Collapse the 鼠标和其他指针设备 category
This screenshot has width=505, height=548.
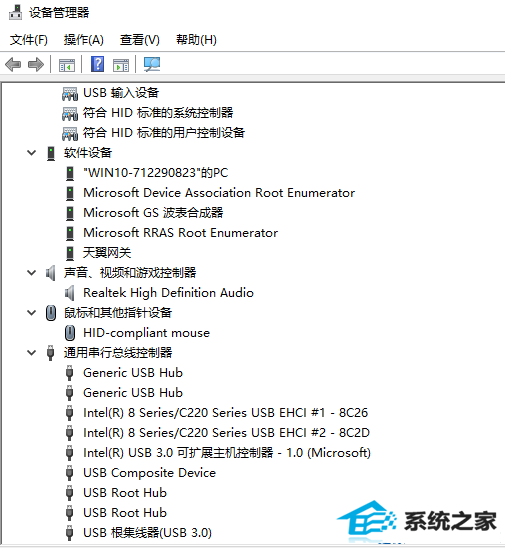(31, 313)
